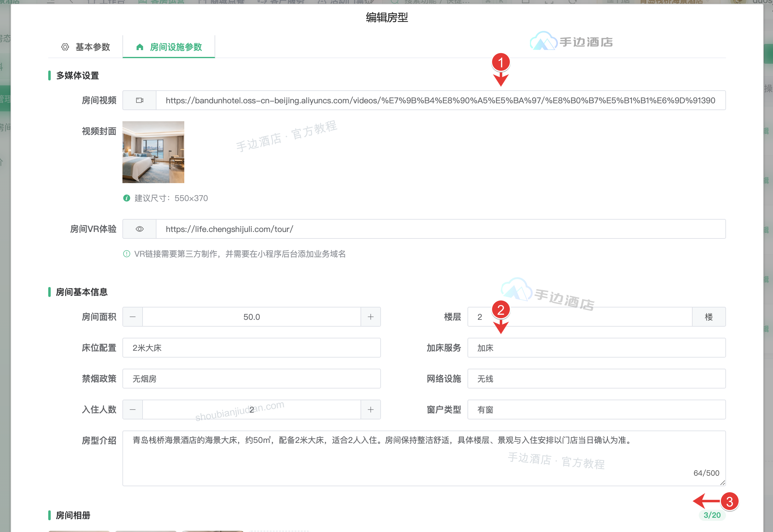The width and height of the screenshot is (773, 532).
Task: Select the 房间设施参数 tab
Action: click(169, 47)
